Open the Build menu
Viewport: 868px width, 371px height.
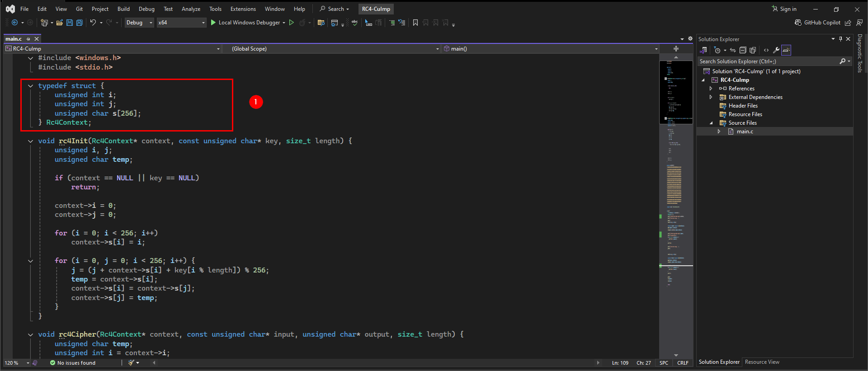[123, 9]
